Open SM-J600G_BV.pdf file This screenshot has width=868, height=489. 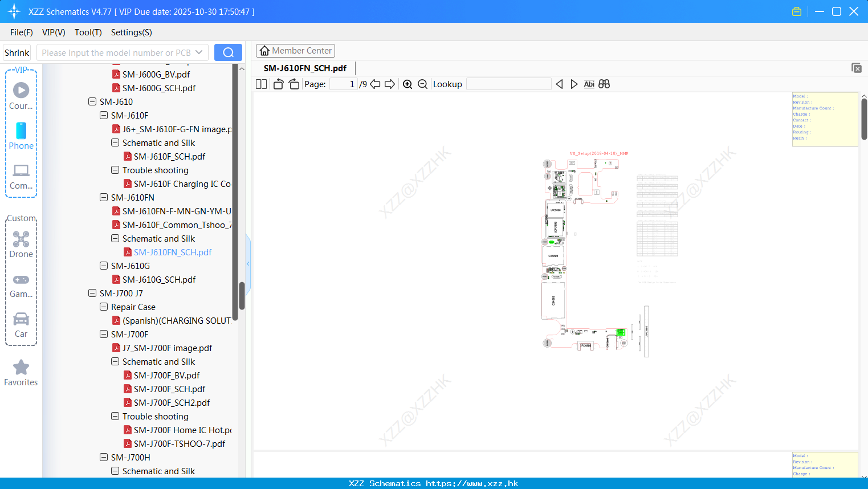coord(156,74)
